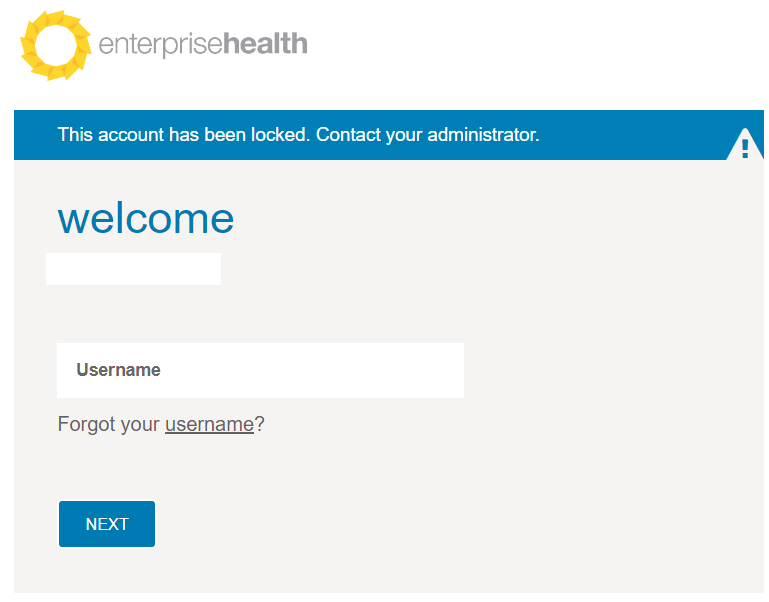Click 'Contact your administrator' message text
The height and width of the screenshot is (602, 769).
(x=428, y=134)
